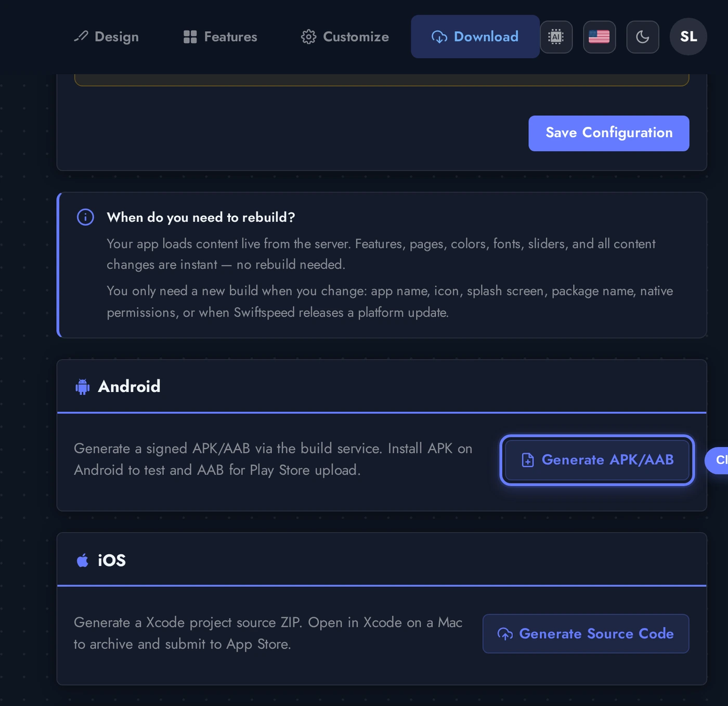Open the Features tab
Screen dimensions: 728x706
[x=220, y=37]
